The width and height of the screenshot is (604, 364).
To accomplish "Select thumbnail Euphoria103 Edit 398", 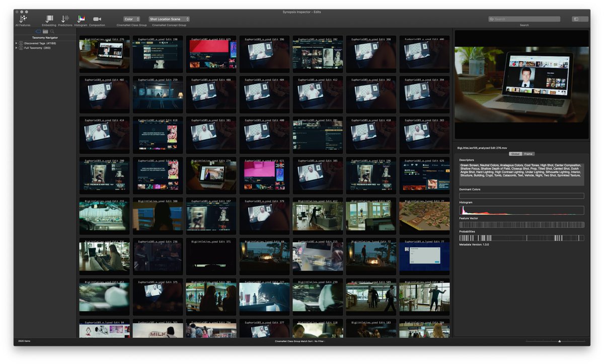I will 371,54.
